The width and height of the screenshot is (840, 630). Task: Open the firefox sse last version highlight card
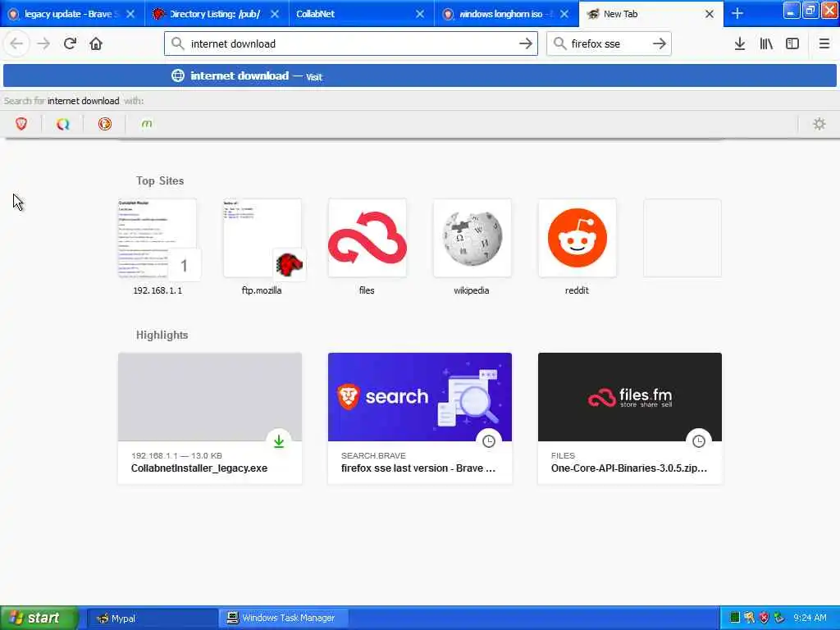420,418
